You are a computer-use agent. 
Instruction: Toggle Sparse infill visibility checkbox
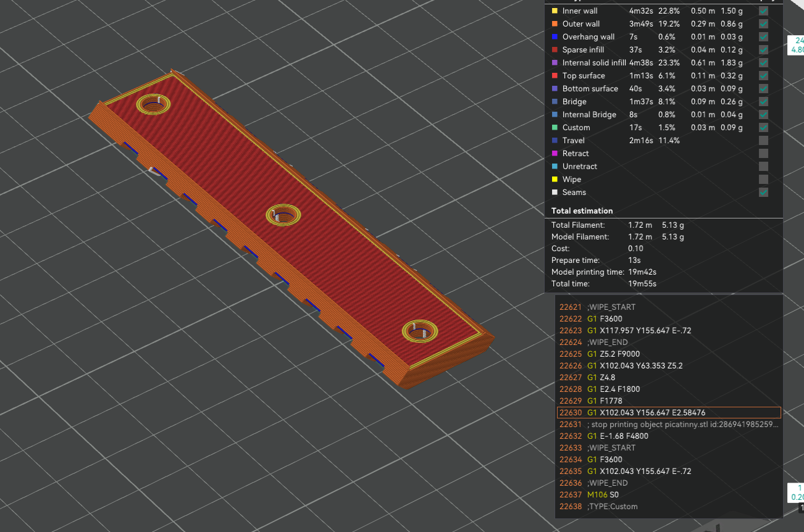point(764,50)
